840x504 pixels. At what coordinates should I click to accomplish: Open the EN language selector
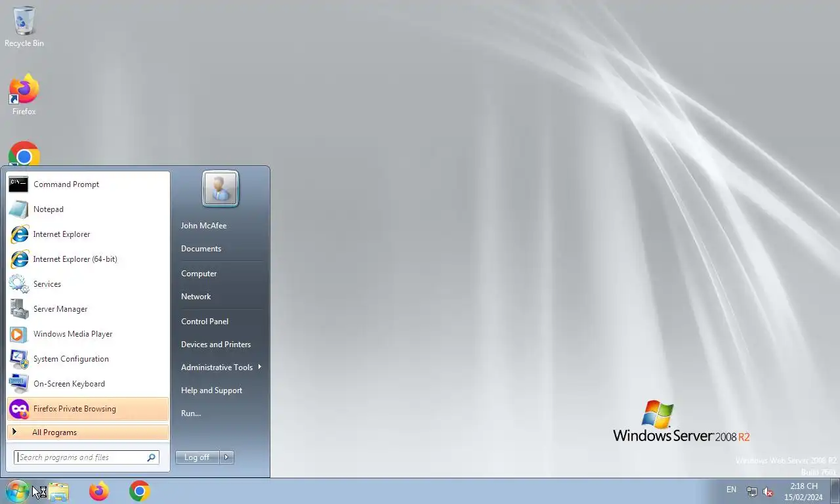[731, 490]
